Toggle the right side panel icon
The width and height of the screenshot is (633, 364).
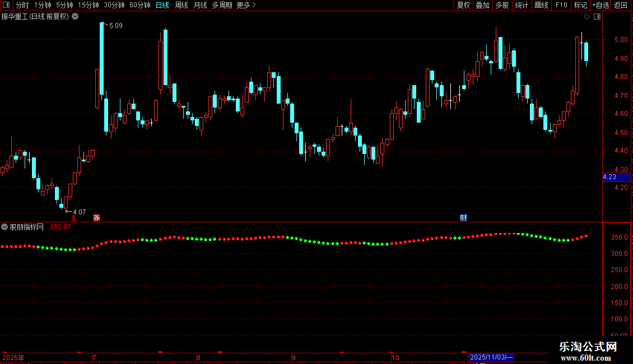[x=597, y=17]
